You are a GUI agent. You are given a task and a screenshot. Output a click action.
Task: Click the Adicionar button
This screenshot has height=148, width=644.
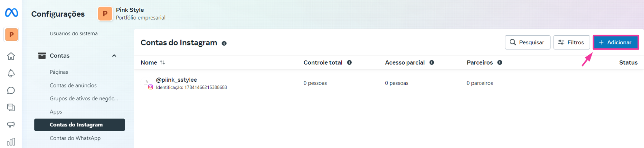pos(616,42)
